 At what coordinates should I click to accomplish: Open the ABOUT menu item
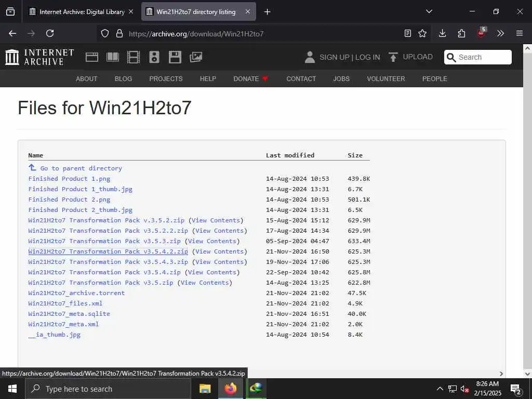pyautogui.click(x=87, y=79)
